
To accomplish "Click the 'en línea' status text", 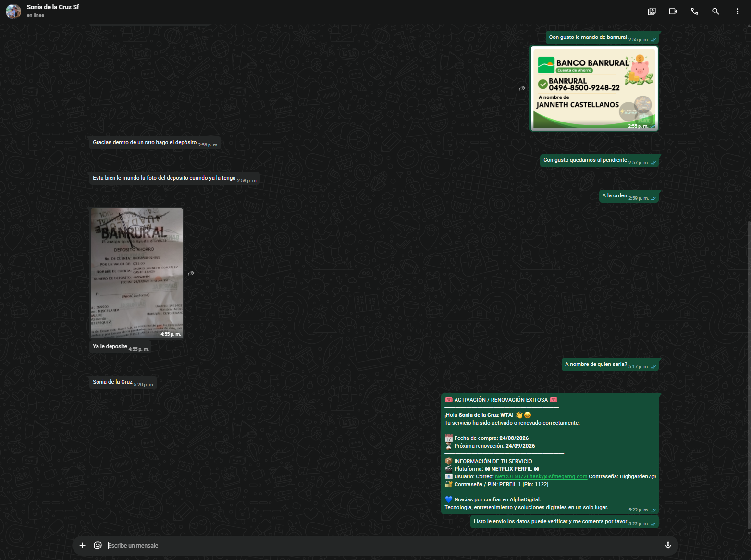I will coord(36,15).
